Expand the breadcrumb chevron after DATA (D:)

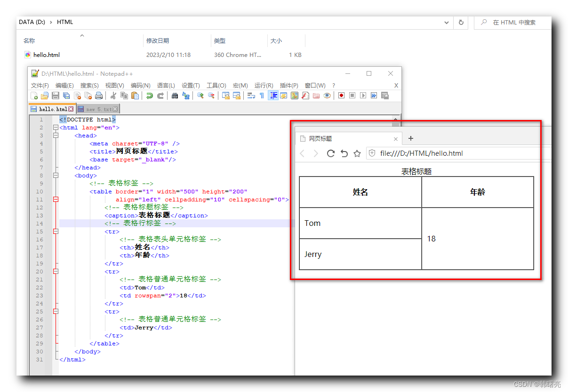pos(51,22)
